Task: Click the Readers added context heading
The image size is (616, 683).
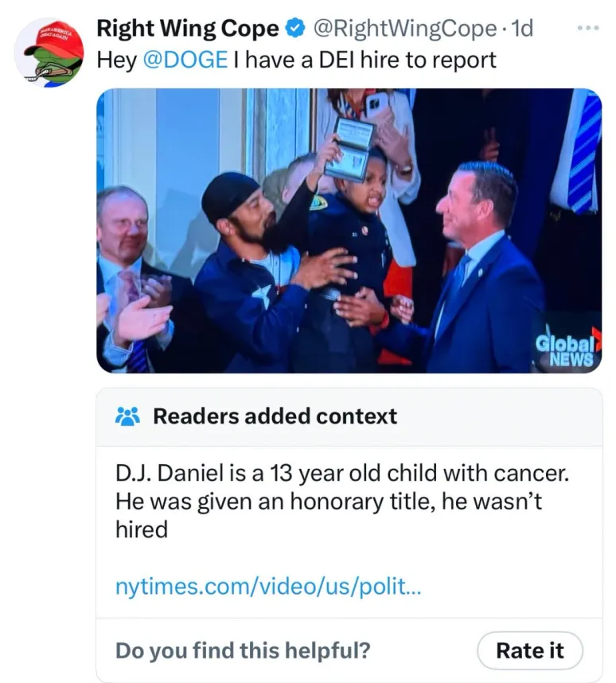Action: [275, 416]
